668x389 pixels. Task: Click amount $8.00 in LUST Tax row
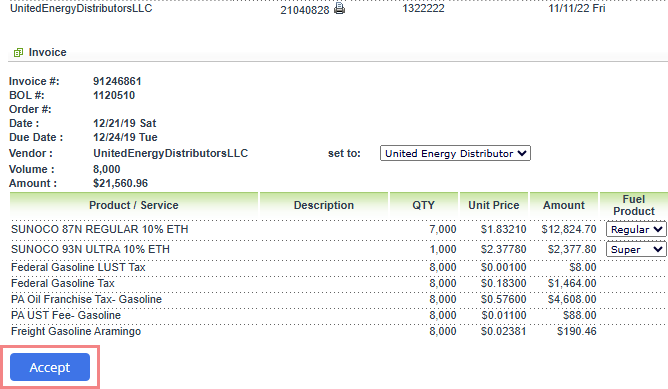[x=583, y=267]
